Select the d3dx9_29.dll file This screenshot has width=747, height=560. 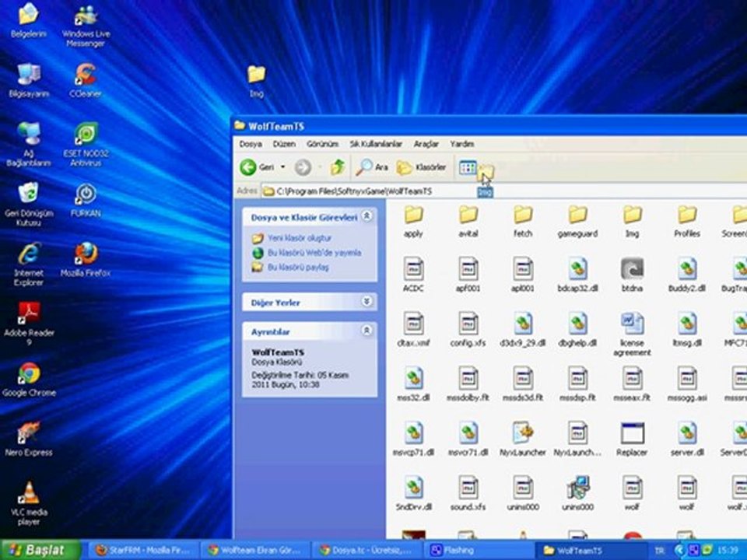click(x=523, y=330)
